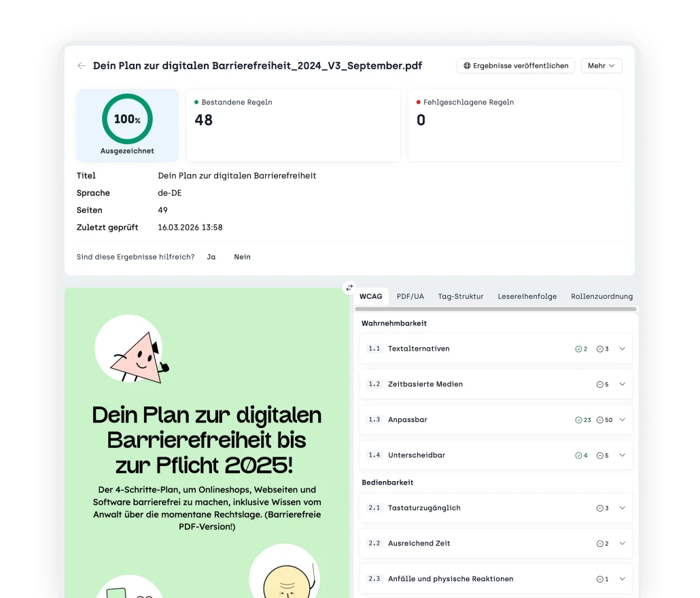Viewport: 700px width, 598px height.
Task: Open the Rollenzuordnung tab
Action: click(x=601, y=296)
